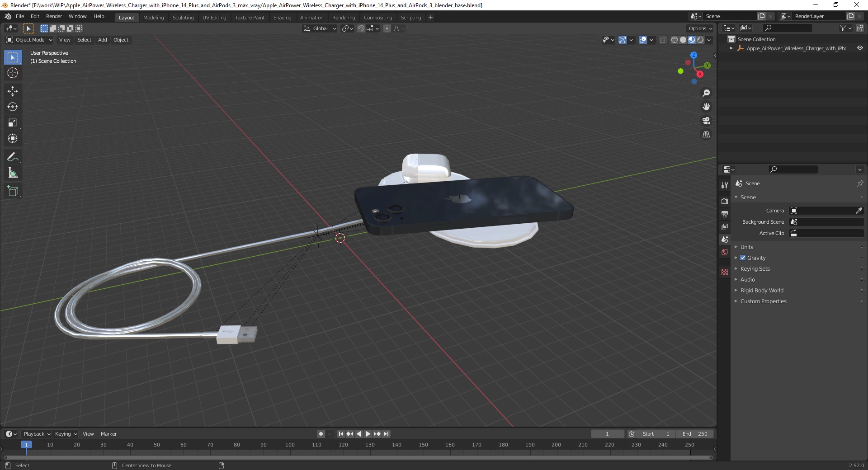This screenshot has width=868, height=470.
Task: Jump to next keyframe
Action: click(x=377, y=434)
